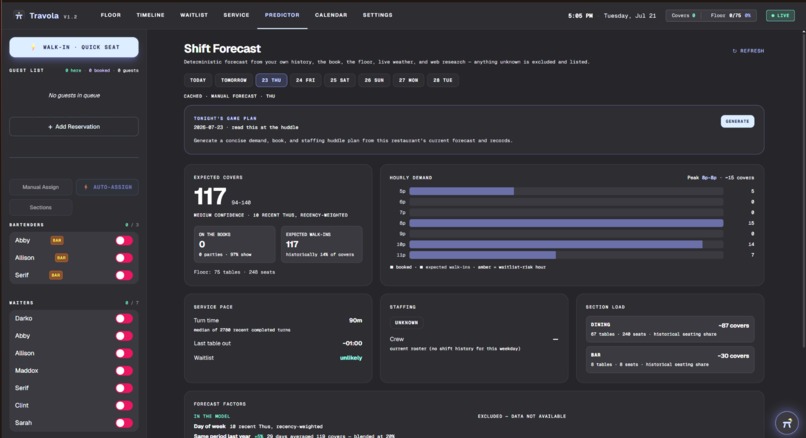
Task: Generate tonight's game plan
Action: click(x=737, y=121)
